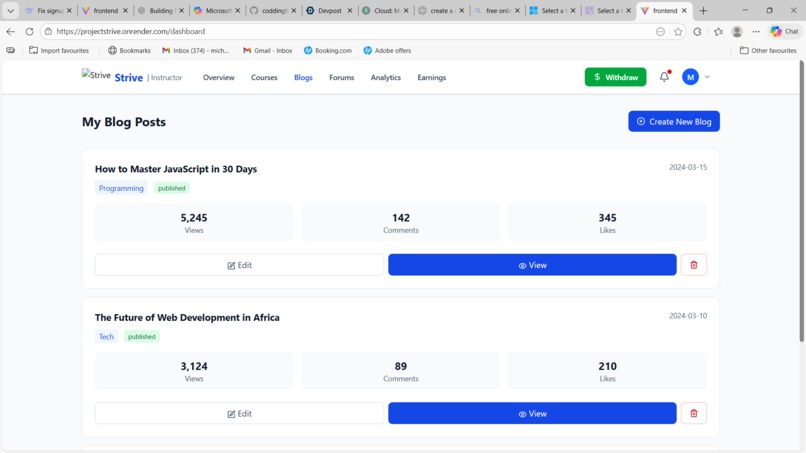806x453 pixels.
Task: Click 3,124 Views stat
Action: tap(194, 371)
